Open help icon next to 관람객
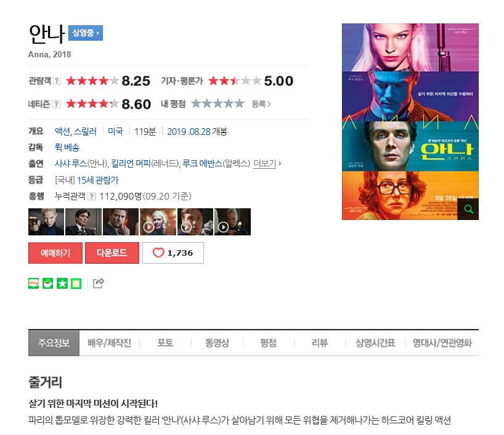Screen dimensions: 504x435 [57, 81]
